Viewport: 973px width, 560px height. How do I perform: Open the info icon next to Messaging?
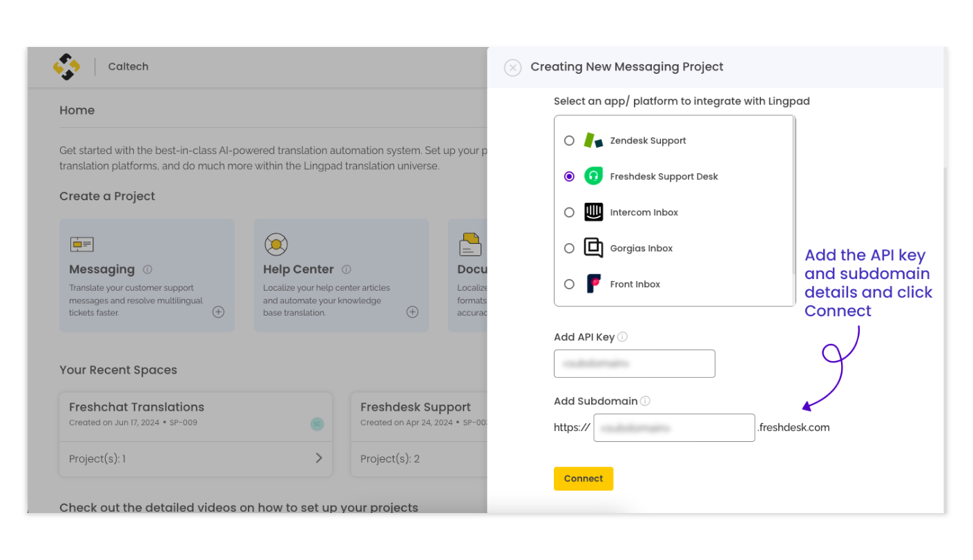147,270
